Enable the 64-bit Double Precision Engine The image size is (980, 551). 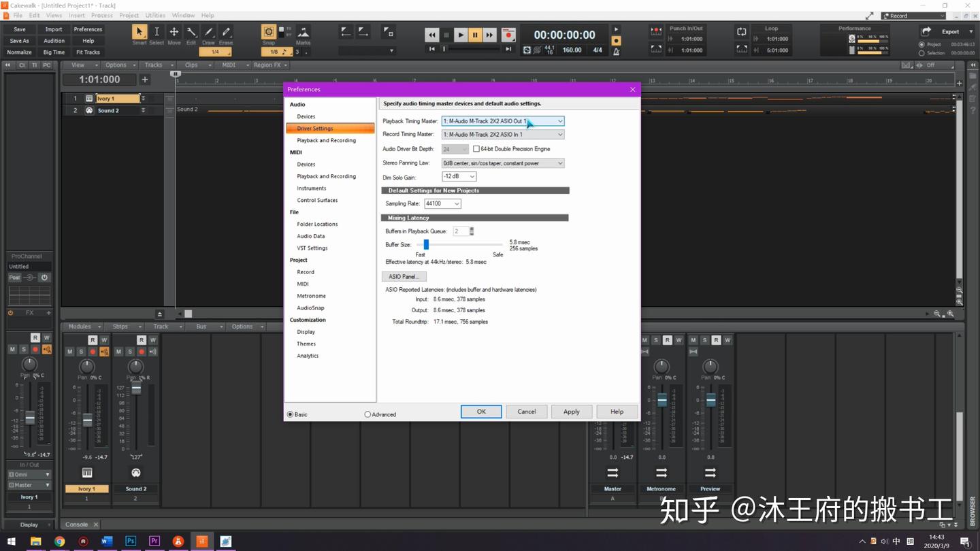(476, 148)
